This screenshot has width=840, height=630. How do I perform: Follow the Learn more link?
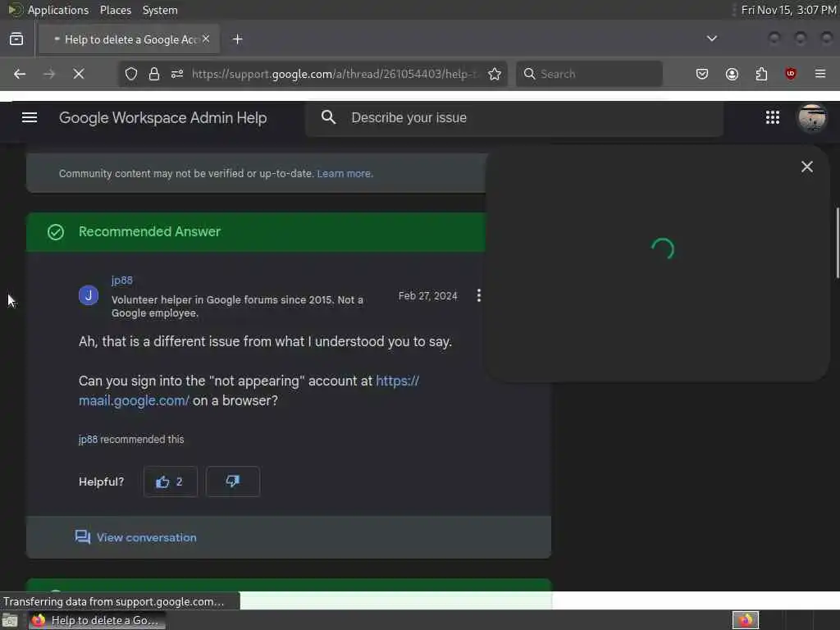coord(345,174)
